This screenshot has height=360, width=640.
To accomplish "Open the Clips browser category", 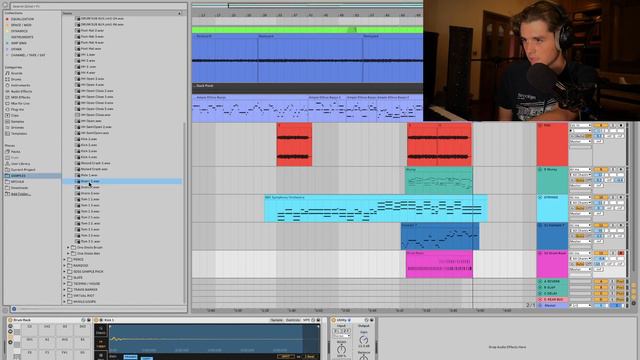I will coord(15,116).
